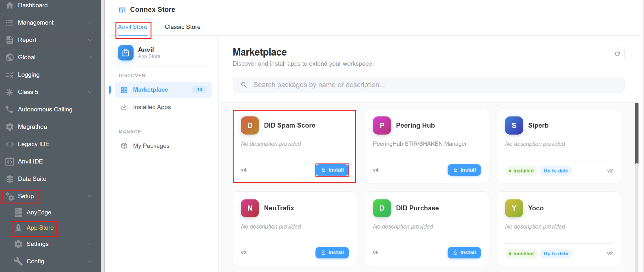Open My Packages box icon
The image size is (644, 272).
point(124,146)
